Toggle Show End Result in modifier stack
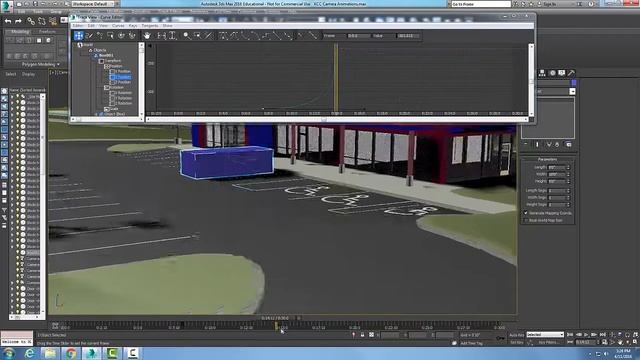 tap(537, 144)
